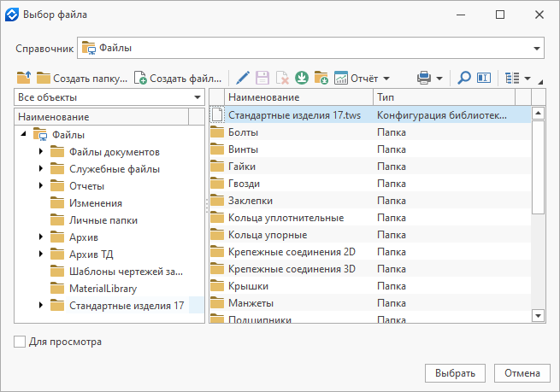Click the pencil edit icon in toolbar
The height and width of the screenshot is (392, 560).
point(243,78)
